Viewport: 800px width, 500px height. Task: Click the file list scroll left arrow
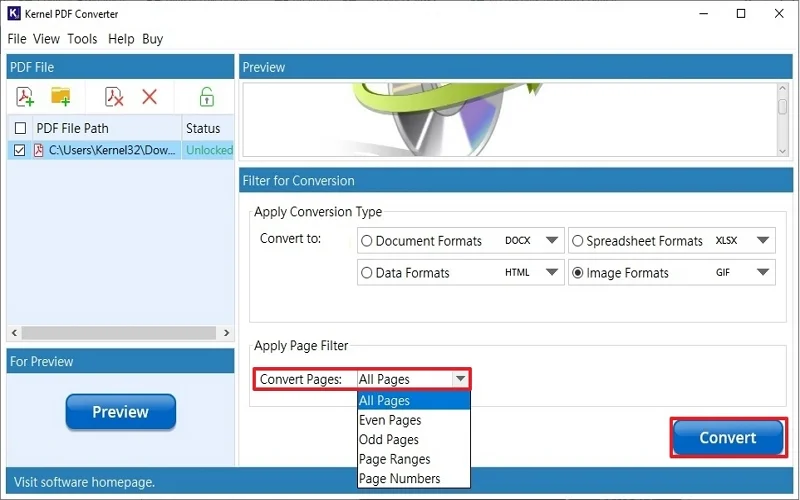14,333
